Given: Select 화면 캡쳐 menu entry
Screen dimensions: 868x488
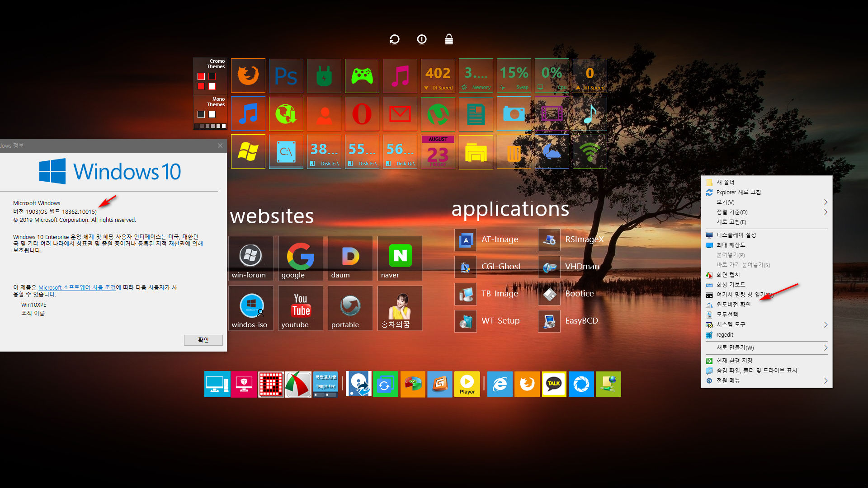Looking at the screenshot, I should 767,275.
